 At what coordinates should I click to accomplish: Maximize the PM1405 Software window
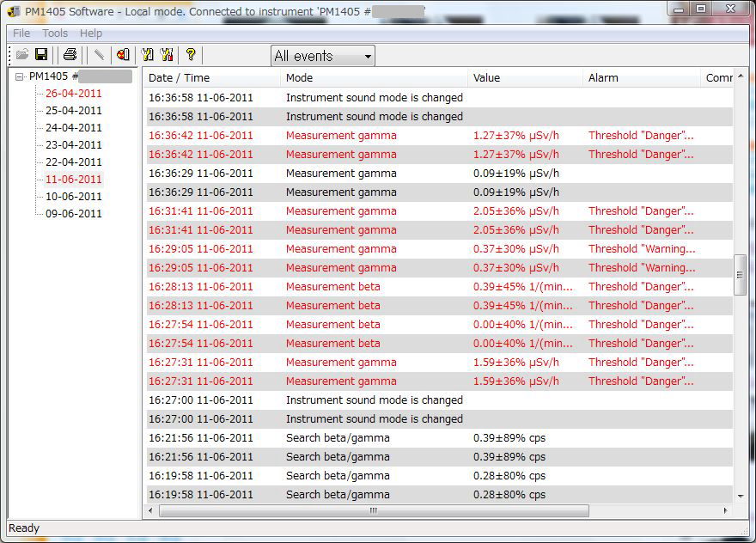coord(702,9)
